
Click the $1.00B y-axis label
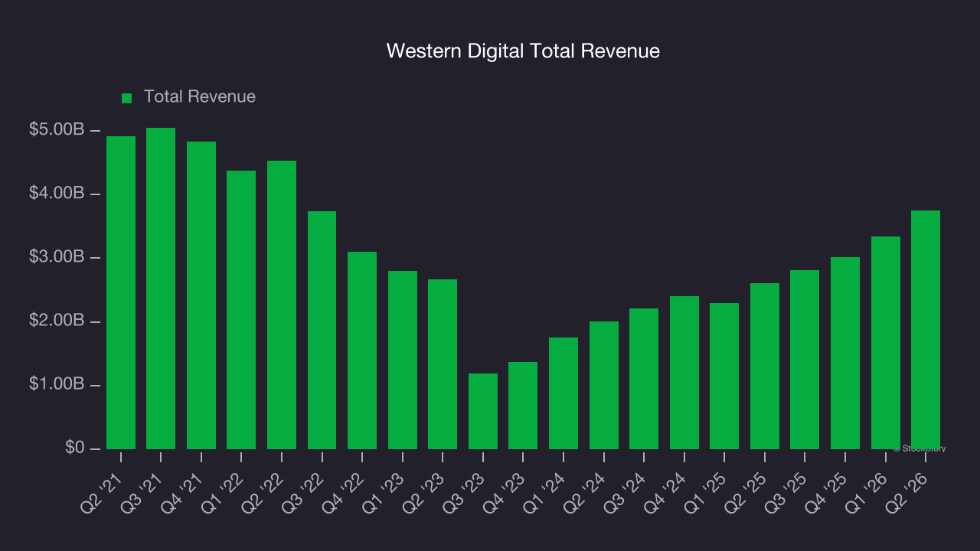(x=57, y=384)
